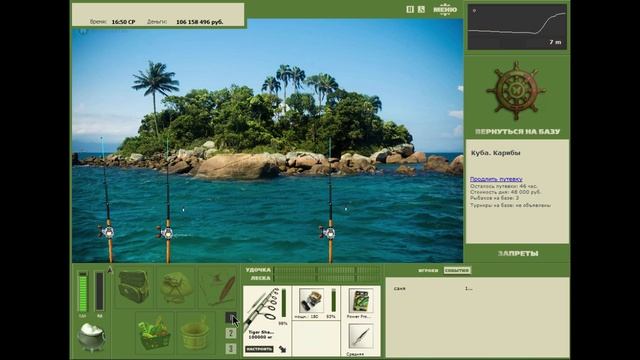The height and width of the screenshot is (360, 640).
Task: Click the Куба. Карибы location title
Action: (496, 153)
